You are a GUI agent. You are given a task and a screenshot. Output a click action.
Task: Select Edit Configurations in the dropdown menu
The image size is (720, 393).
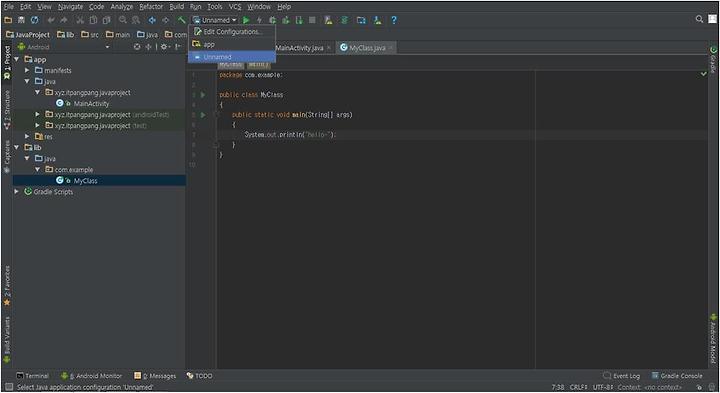pos(232,32)
